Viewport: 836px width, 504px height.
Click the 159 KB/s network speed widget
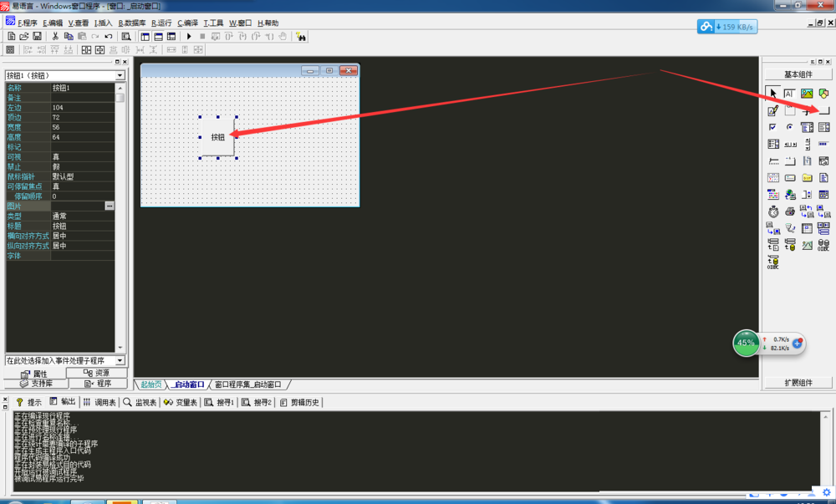click(727, 27)
